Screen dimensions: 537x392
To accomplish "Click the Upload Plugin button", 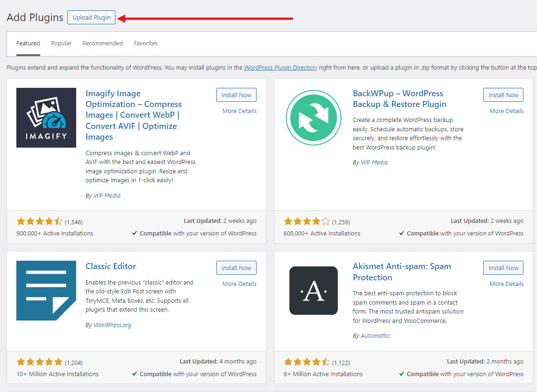I will (92, 17).
